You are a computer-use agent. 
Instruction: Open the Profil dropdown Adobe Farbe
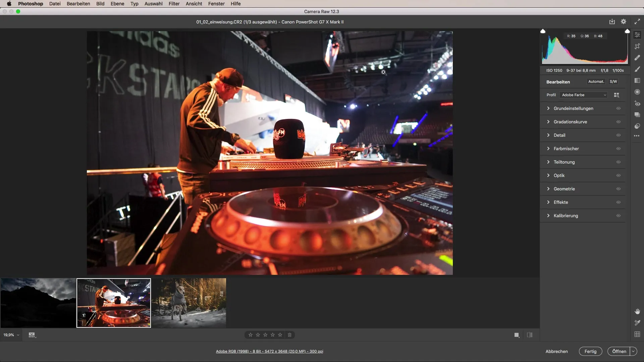coord(584,95)
